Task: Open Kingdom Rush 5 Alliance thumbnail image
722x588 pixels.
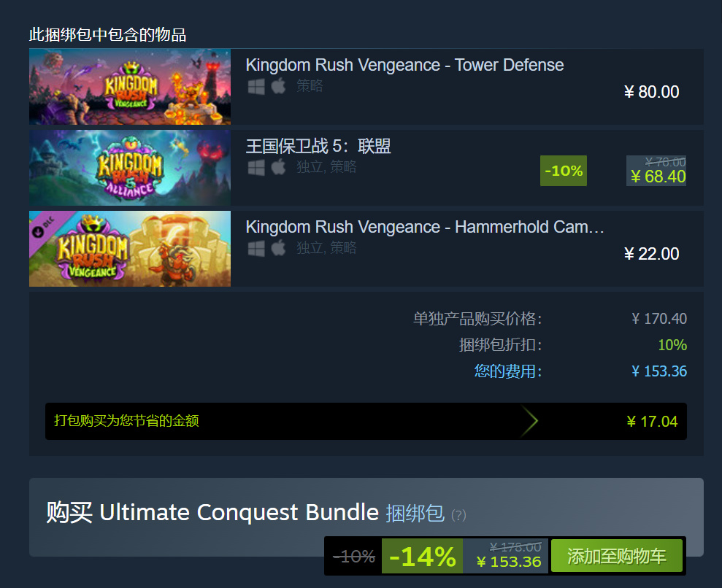Action: [x=130, y=168]
